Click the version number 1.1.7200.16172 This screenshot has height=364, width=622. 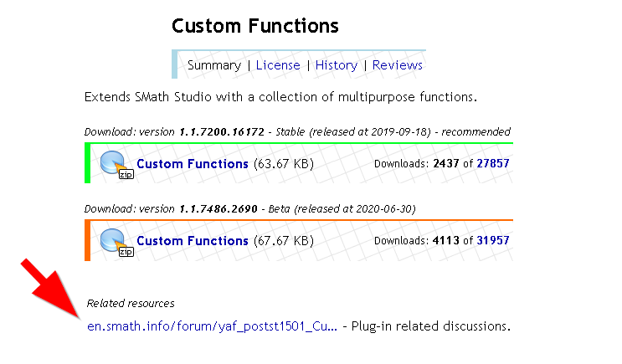pyautogui.click(x=221, y=132)
